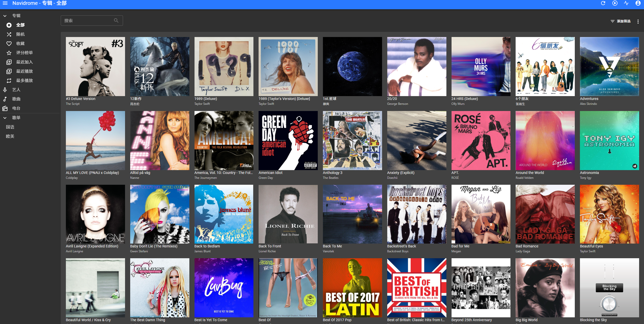Select 随机 albums menu item

click(30, 34)
